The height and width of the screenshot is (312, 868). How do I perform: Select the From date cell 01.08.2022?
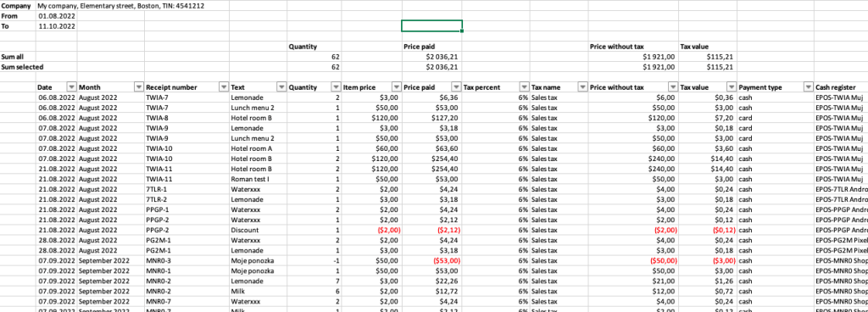point(57,16)
